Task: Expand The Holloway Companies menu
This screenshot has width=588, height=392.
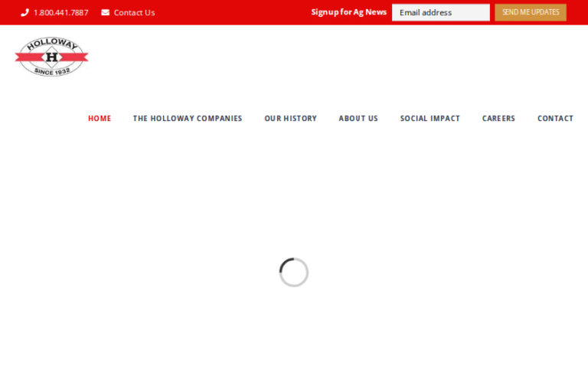Action: click(188, 119)
